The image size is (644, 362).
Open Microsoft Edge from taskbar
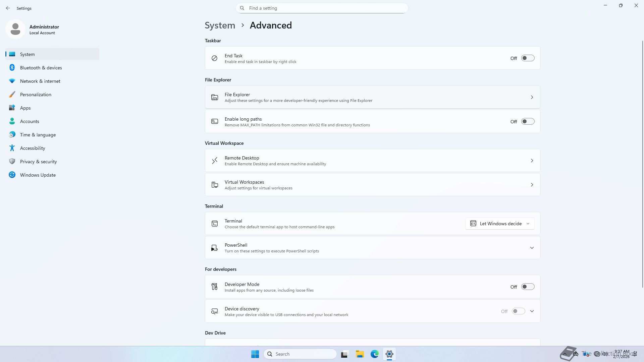(374, 354)
